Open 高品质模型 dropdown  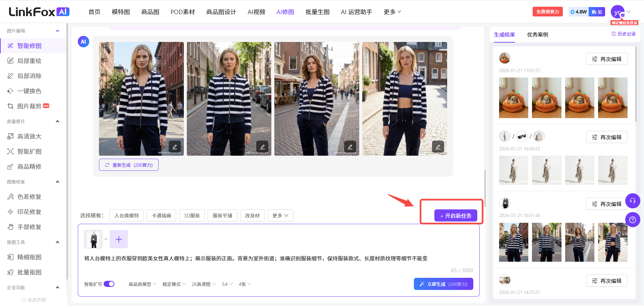(x=142, y=284)
